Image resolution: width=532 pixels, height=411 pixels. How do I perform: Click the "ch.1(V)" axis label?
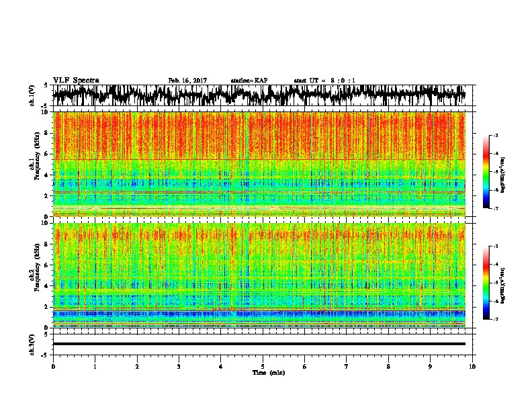click(x=32, y=95)
